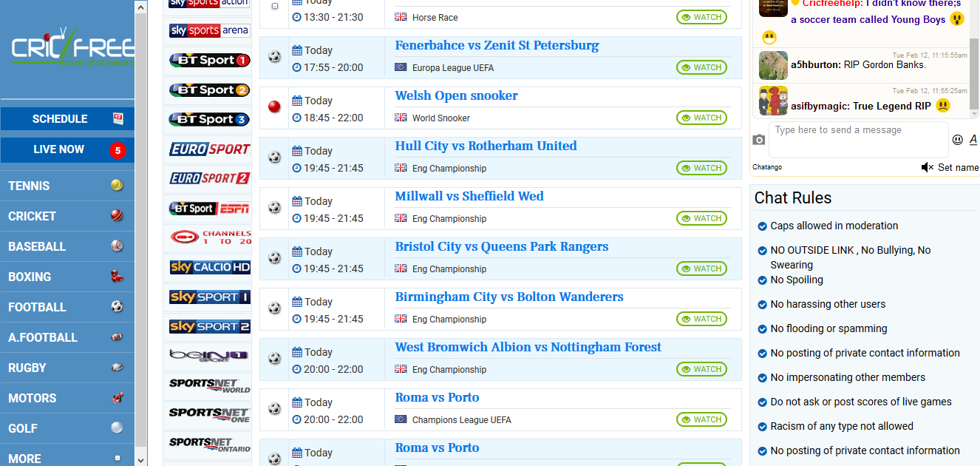Watch the Welsh Open snooker stream

tap(701, 117)
